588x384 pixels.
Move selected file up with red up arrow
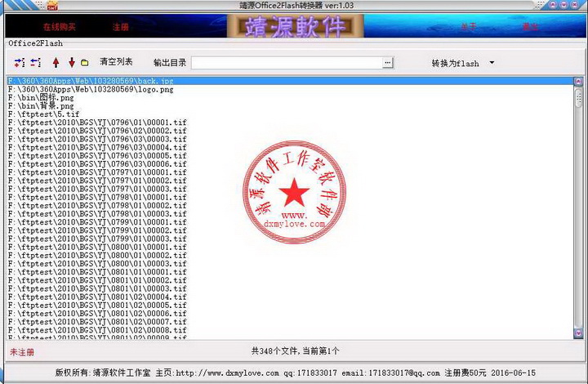56,63
